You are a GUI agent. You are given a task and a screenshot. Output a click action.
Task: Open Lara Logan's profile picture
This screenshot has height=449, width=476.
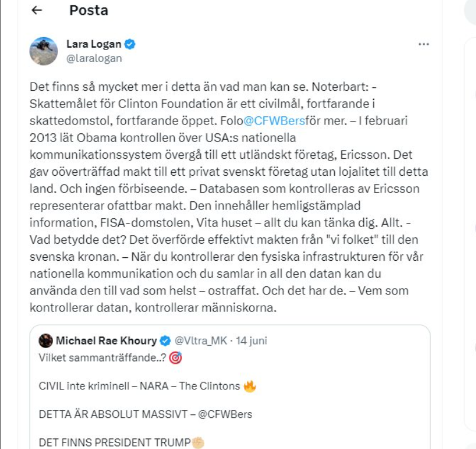pyautogui.click(x=44, y=50)
